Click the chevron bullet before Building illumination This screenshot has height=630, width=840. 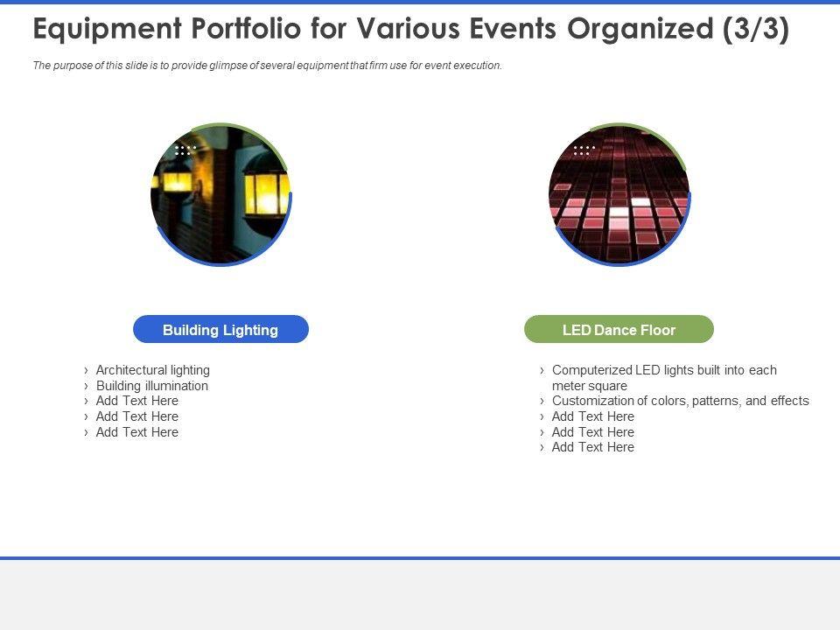tap(86, 386)
